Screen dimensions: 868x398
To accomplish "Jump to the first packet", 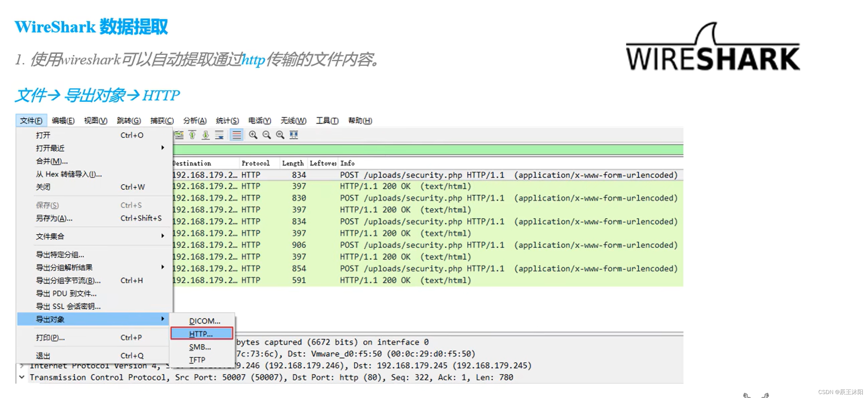I will 192,135.
